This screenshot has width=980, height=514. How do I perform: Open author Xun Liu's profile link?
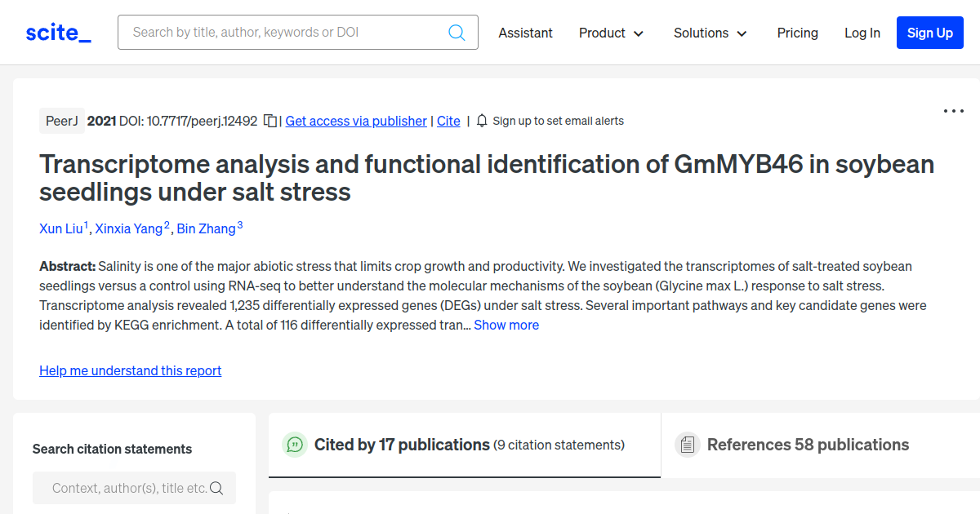click(61, 228)
